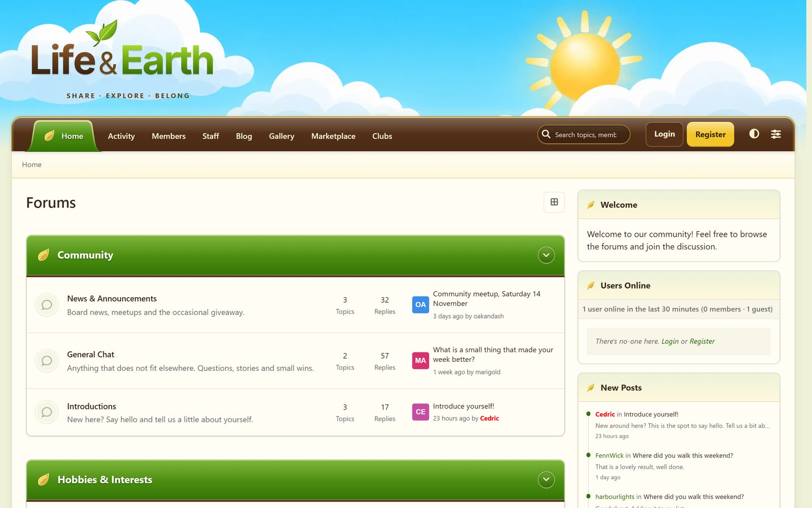Viewport: 812px width, 508px height.
Task: Open Community meetup, Saturday 14 November topic
Action: coord(487,299)
